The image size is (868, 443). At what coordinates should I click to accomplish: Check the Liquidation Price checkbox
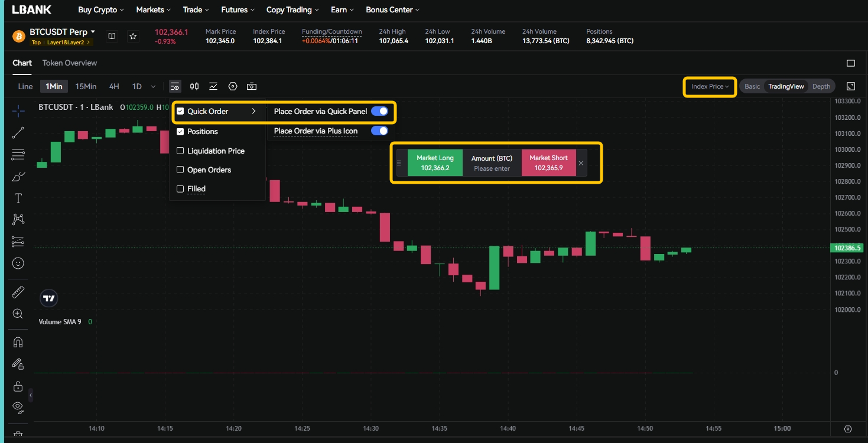(181, 151)
